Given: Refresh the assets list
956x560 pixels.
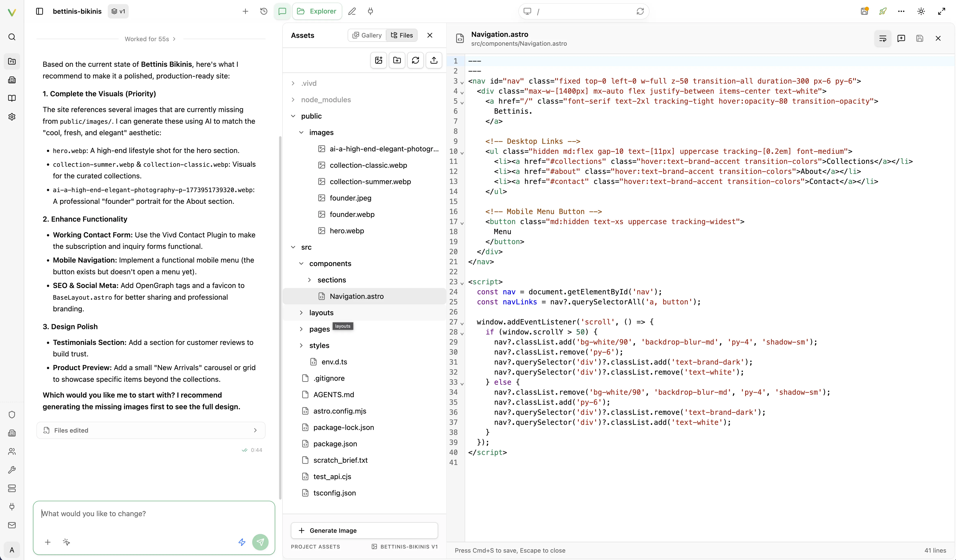Looking at the screenshot, I should 415,60.
